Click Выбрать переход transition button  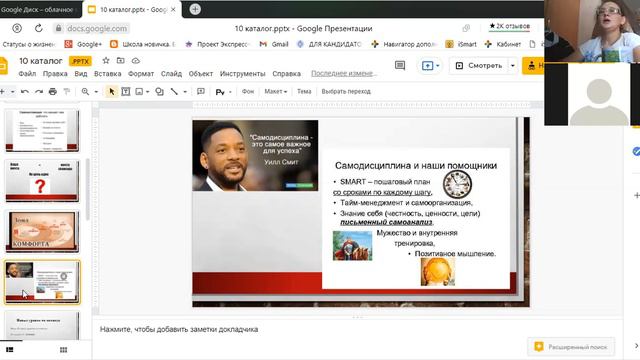click(x=346, y=91)
